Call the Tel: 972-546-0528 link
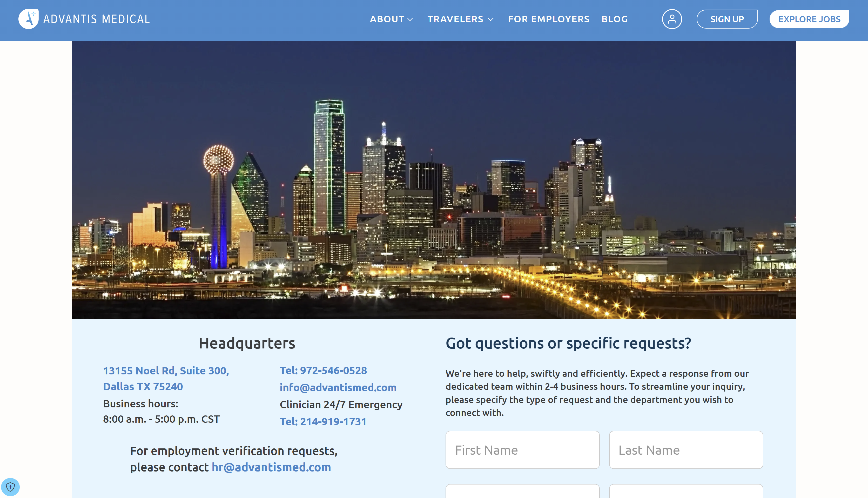868x498 pixels. pyautogui.click(x=323, y=371)
